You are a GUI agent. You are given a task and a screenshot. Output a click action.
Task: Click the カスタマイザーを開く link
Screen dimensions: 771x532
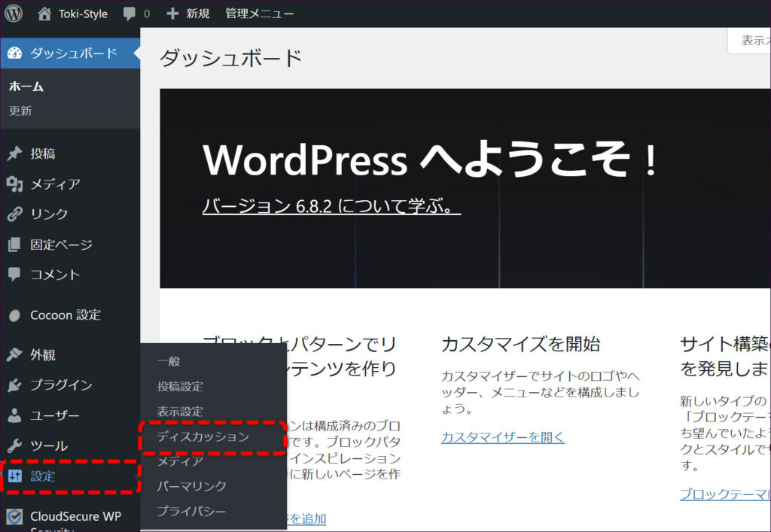502,437
